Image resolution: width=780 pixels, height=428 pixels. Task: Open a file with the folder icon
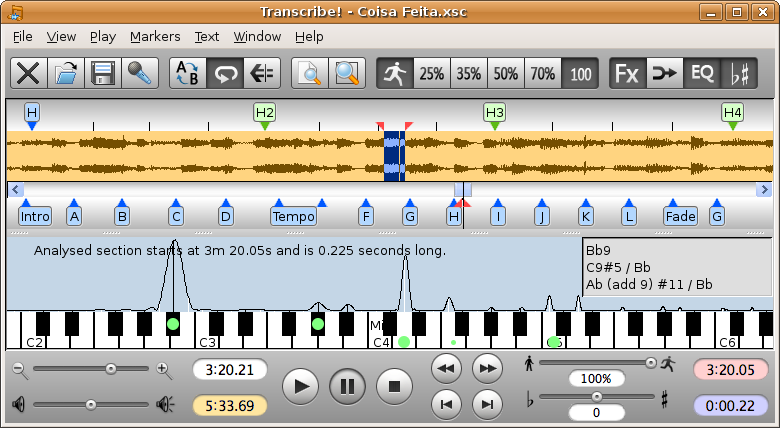(66, 74)
